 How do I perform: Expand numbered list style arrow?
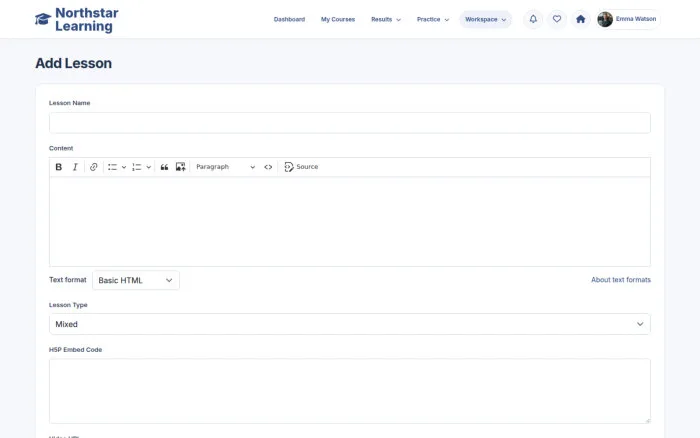(x=149, y=167)
